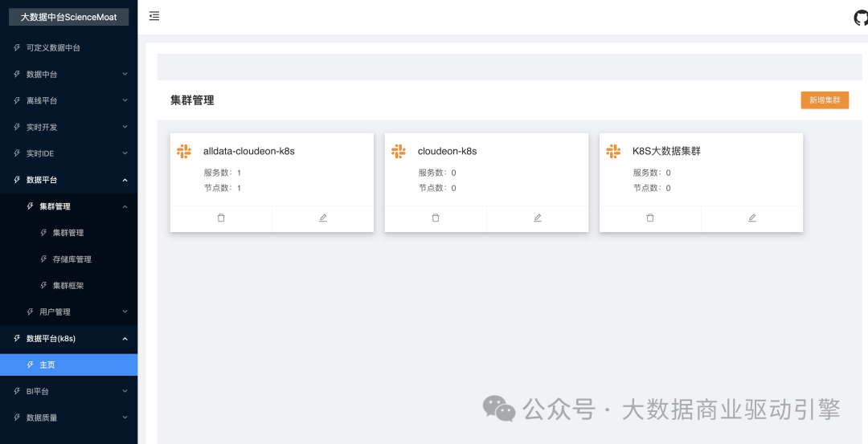Collapse the 数据平台 menu section
Viewport: 868px width, 444px height.
(68, 180)
